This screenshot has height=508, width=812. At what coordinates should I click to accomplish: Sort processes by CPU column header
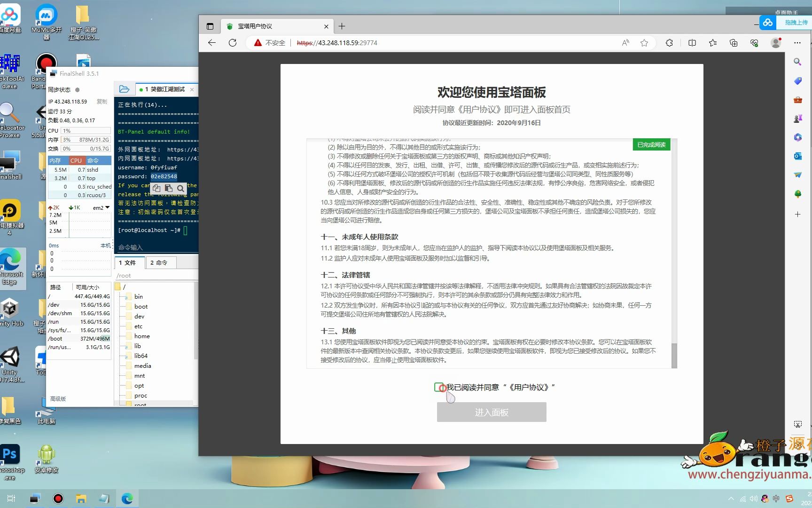click(x=77, y=160)
